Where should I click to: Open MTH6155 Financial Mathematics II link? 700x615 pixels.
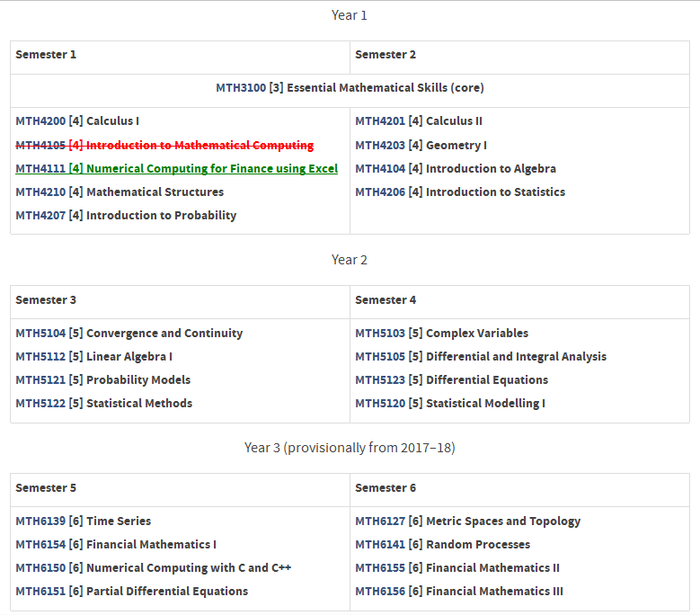pos(457,568)
